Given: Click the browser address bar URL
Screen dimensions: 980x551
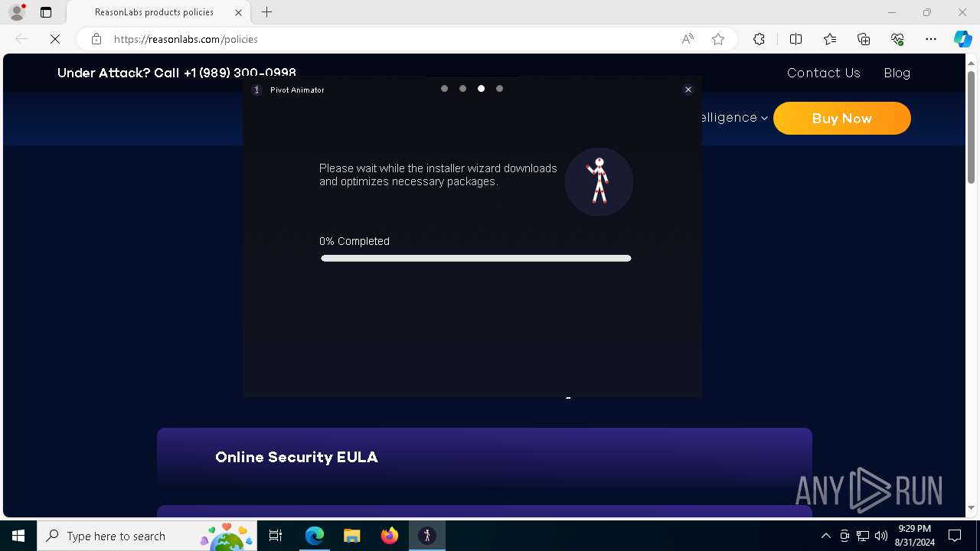Looking at the screenshot, I should click(x=186, y=39).
